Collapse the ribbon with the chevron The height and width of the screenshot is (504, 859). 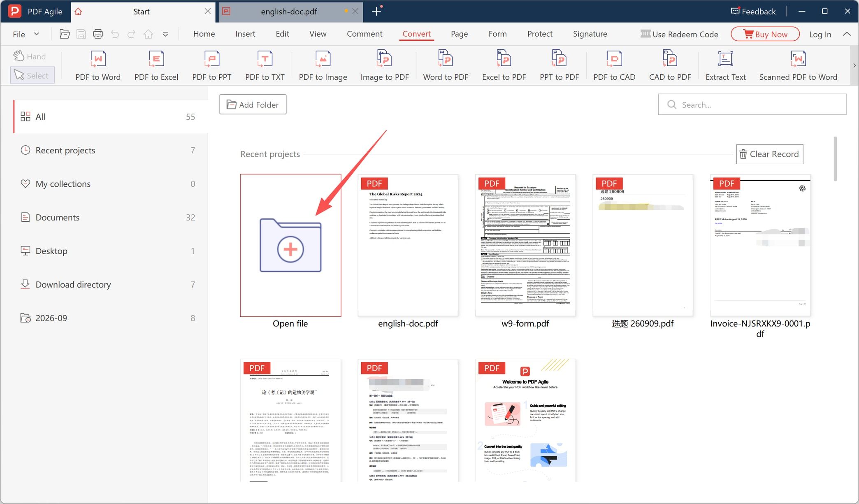point(847,34)
